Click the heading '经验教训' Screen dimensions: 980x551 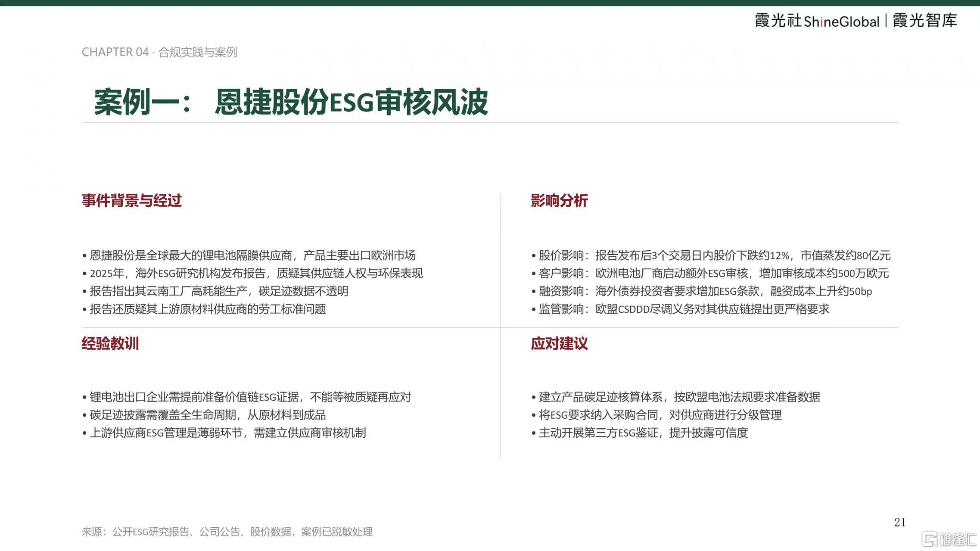coord(110,344)
